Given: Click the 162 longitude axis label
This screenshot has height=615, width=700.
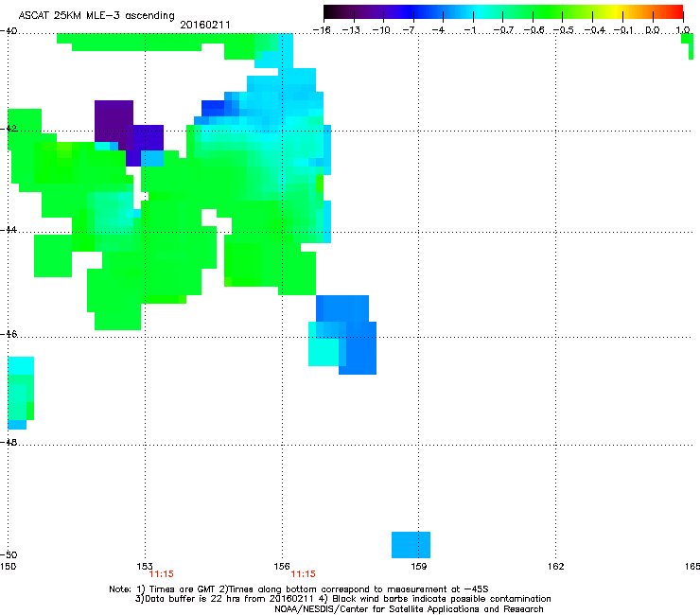Looking at the screenshot, I should [x=556, y=567].
